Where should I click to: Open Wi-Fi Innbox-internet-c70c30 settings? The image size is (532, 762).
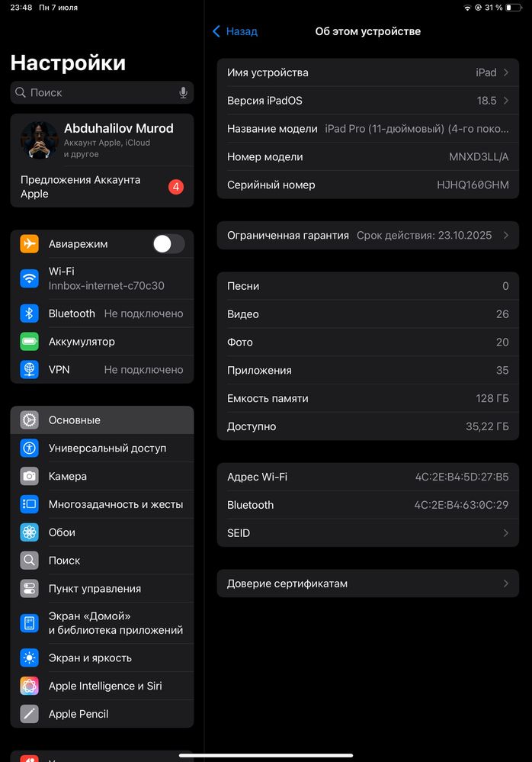(x=102, y=278)
